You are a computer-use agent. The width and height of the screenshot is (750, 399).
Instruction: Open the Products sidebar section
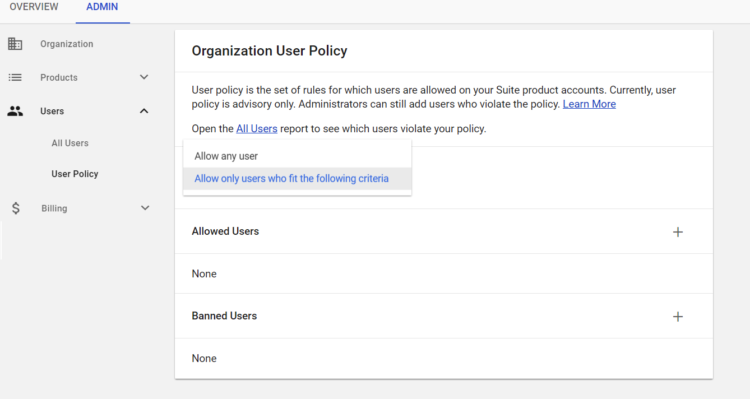[59, 78]
